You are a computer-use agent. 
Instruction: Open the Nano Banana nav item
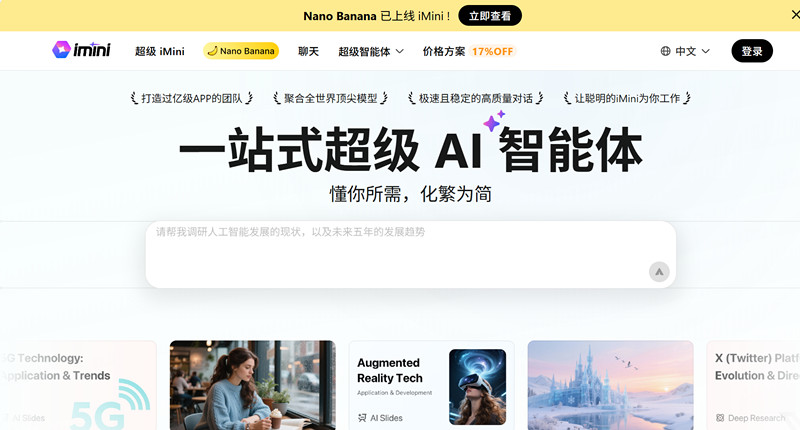241,51
